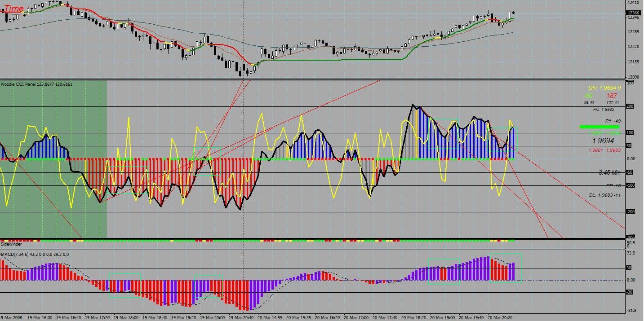This screenshot has width=644, height=321.
Task: Click the red '187' value
Action: pyautogui.click(x=612, y=96)
